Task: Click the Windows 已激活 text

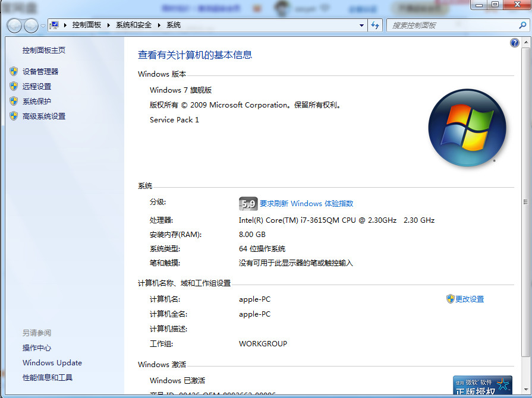Action: click(177, 380)
